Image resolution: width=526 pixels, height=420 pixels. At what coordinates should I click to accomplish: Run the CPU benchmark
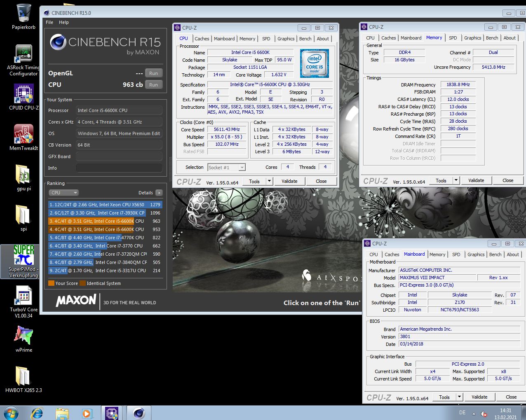click(154, 85)
